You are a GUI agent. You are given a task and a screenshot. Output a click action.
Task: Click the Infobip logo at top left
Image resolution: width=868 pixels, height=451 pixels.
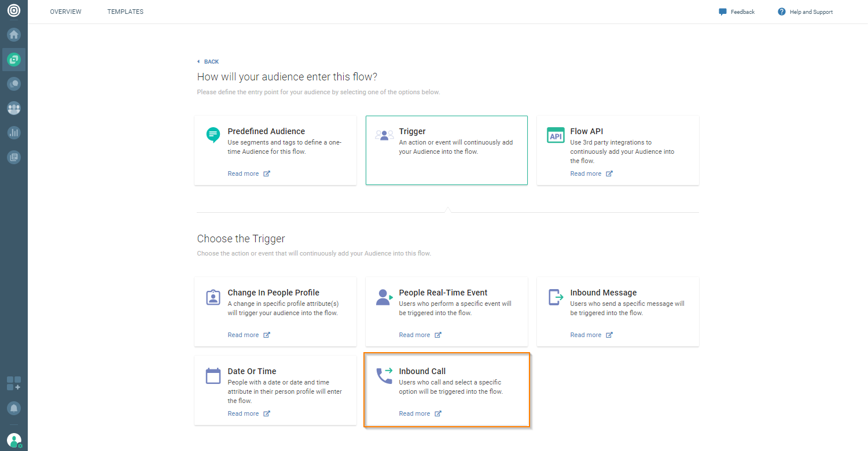(14, 10)
